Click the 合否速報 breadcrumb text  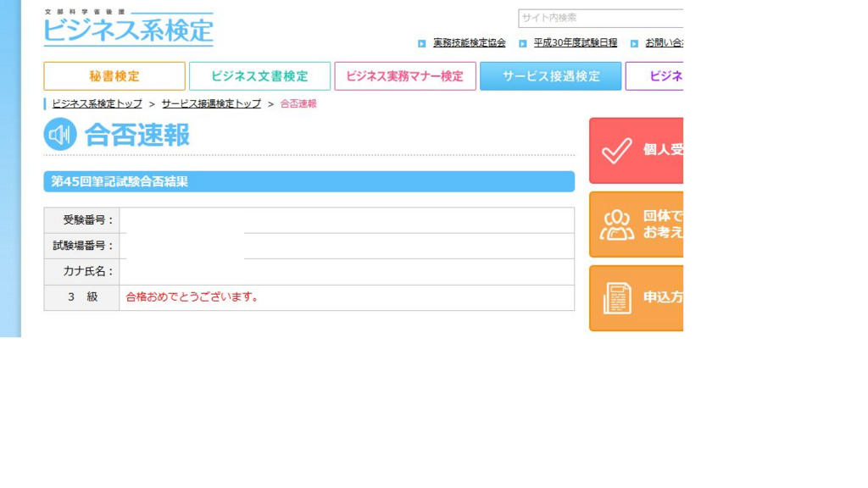(x=298, y=103)
